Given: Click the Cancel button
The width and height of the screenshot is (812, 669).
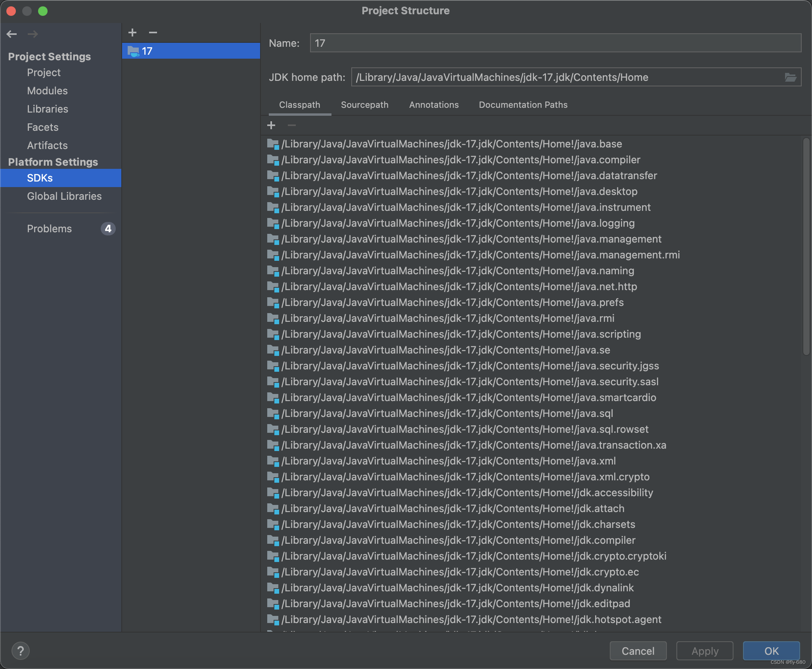Looking at the screenshot, I should pos(638,651).
